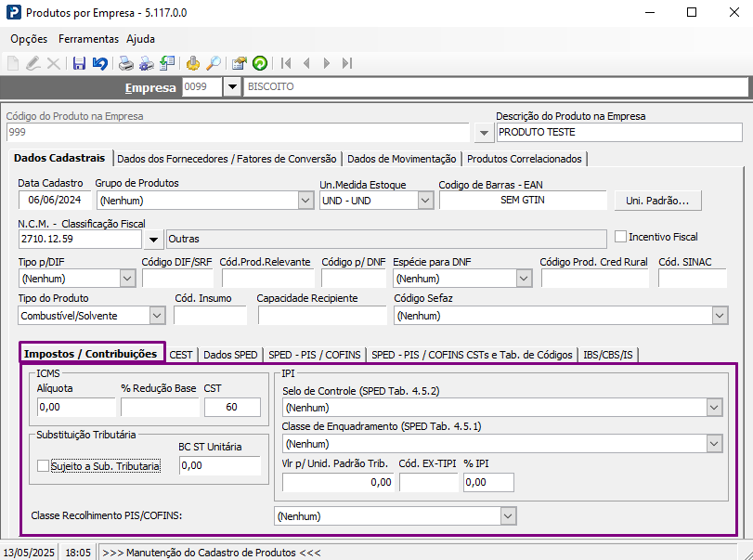Screen dimensions: 753x560
Task: Search using the magnifying glass icon
Action: click(x=214, y=63)
